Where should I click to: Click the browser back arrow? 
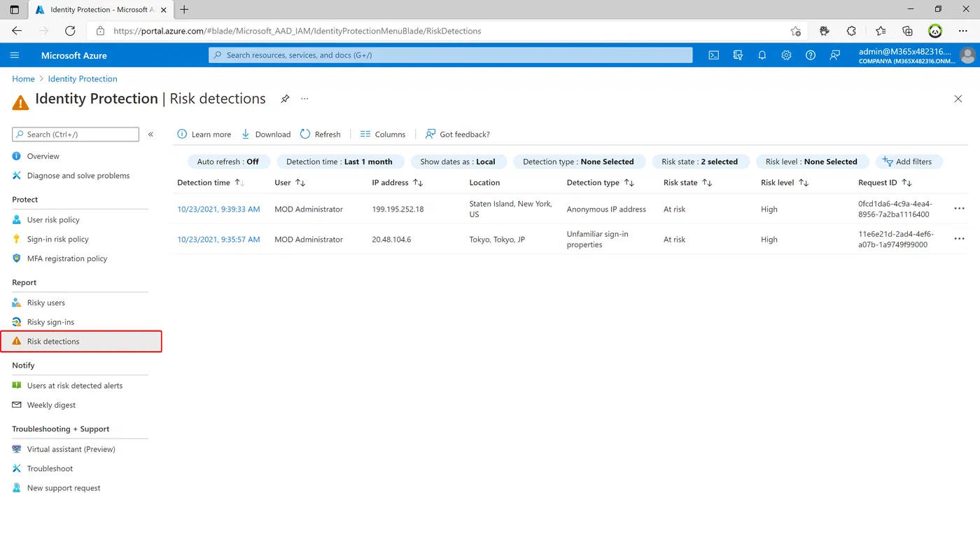(17, 31)
